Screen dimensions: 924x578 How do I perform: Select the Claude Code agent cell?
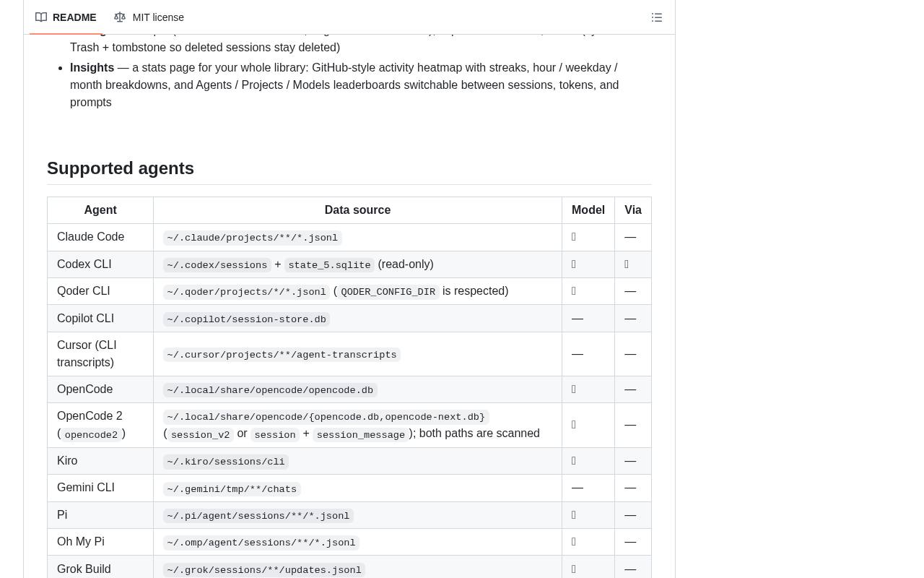100,237
